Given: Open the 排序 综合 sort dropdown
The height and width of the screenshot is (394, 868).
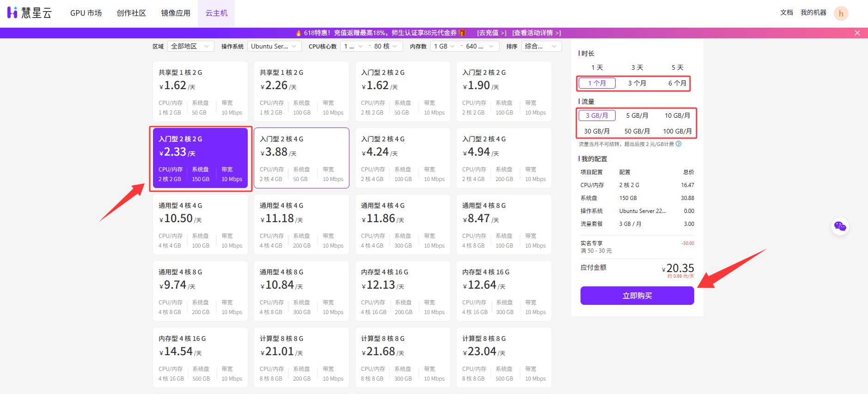Looking at the screenshot, I should coord(541,46).
